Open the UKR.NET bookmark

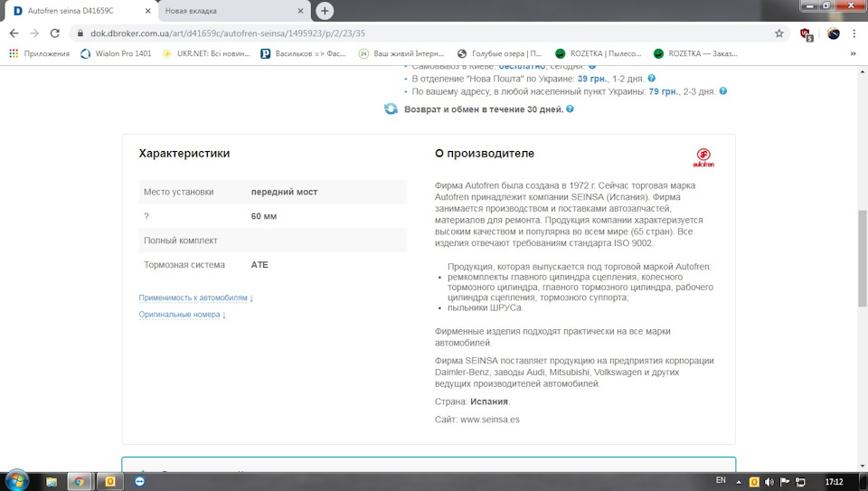[206, 53]
